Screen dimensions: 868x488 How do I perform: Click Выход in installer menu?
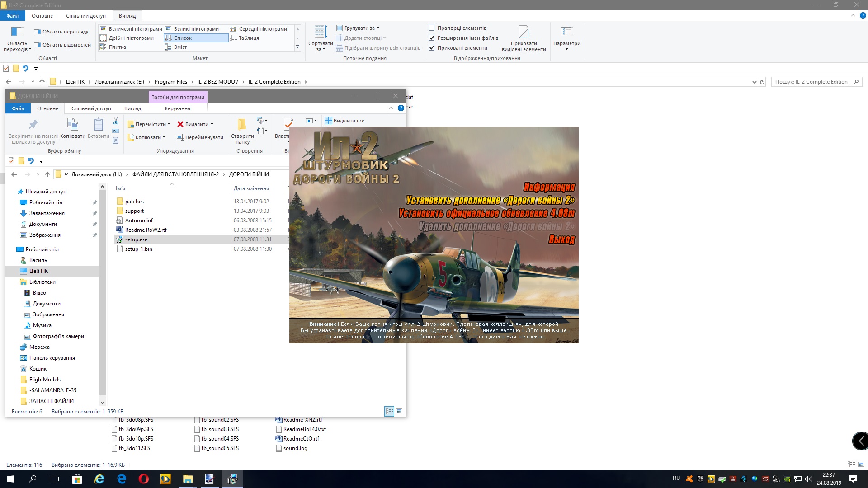coord(562,239)
